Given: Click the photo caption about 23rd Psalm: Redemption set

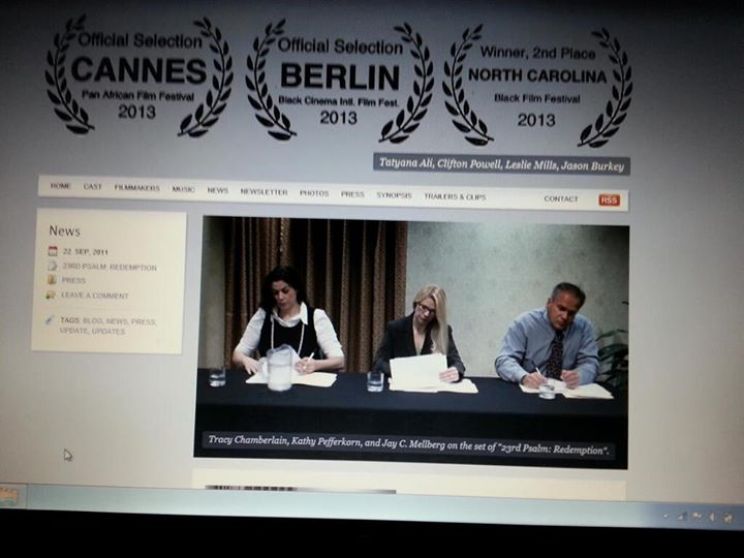Looking at the screenshot, I should pyautogui.click(x=409, y=445).
